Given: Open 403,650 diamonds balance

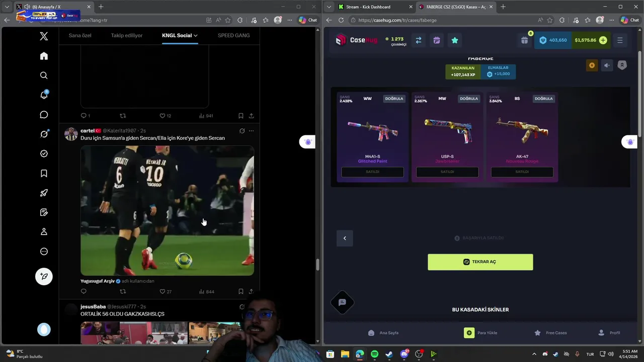Looking at the screenshot, I should (x=553, y=40).
